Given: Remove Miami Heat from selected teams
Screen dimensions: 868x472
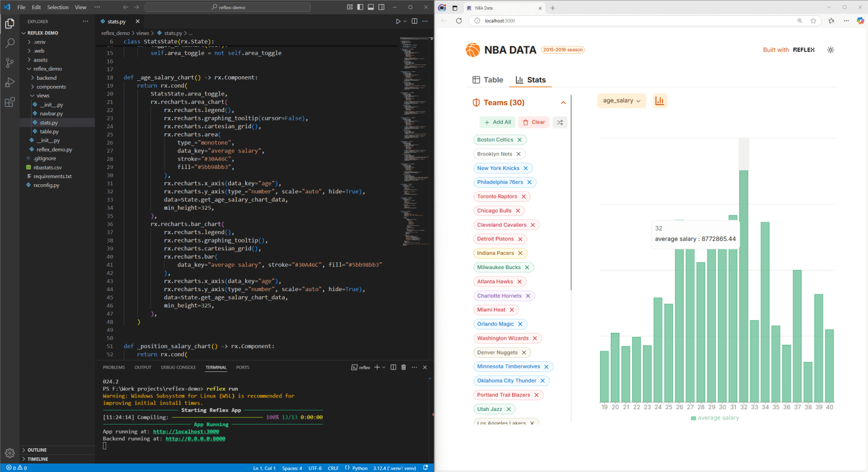Looking at the screenshot, I should coord(511,309).
